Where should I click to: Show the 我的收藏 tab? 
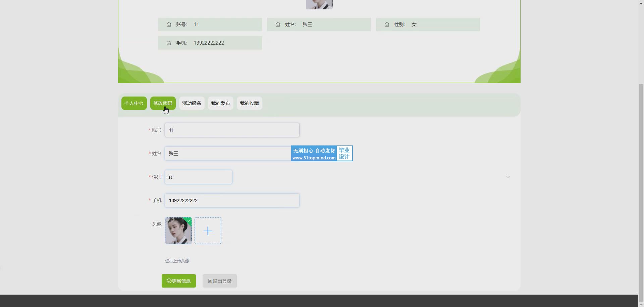(249, 103)
